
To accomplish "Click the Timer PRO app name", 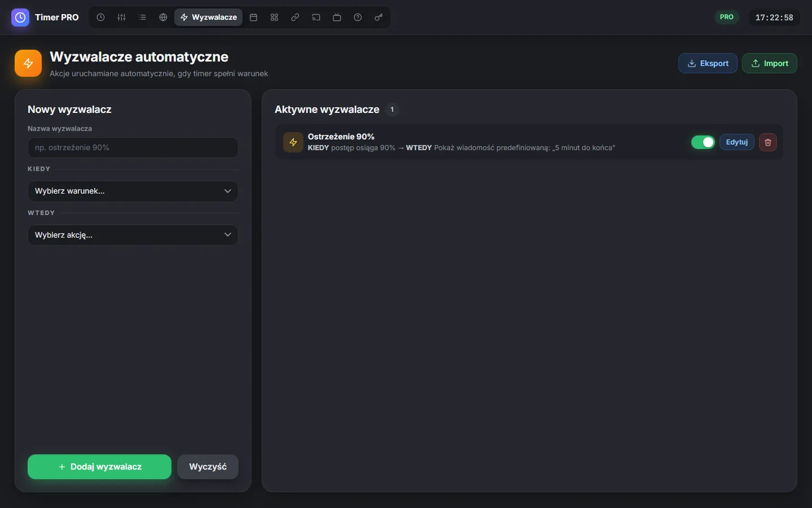I will 57,17.
